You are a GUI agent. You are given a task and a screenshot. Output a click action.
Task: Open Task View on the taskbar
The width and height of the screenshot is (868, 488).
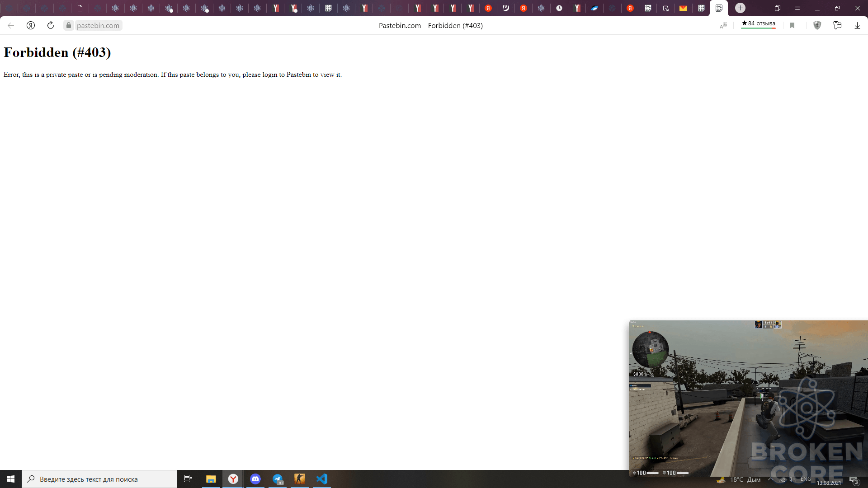(x=188, y=479)
